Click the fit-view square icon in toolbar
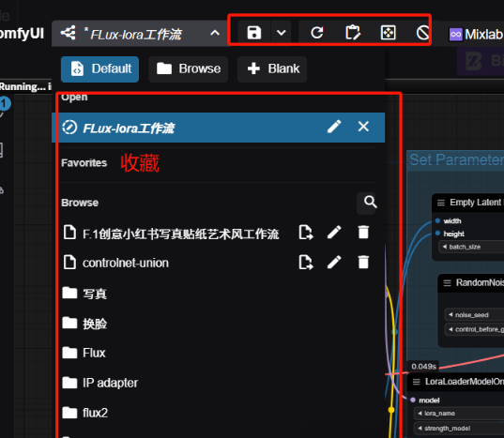The image size is (504, 438). pyautogui.click(x=388, y=33)
